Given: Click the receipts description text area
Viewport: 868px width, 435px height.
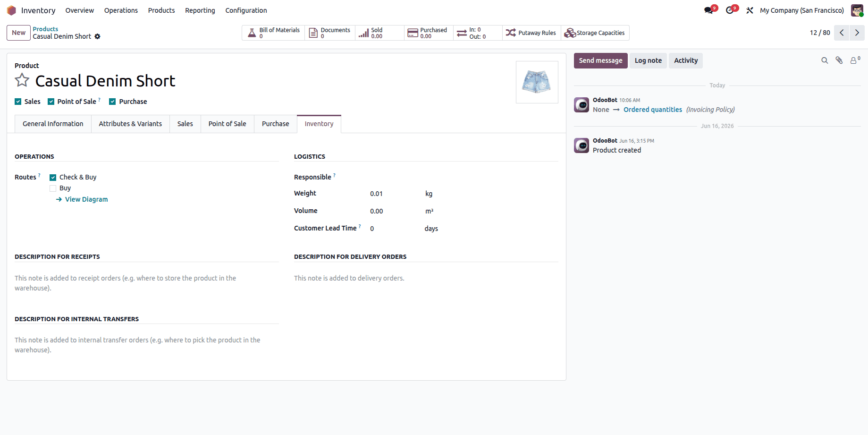Looking at the screenshot, I should click(147, 283).
